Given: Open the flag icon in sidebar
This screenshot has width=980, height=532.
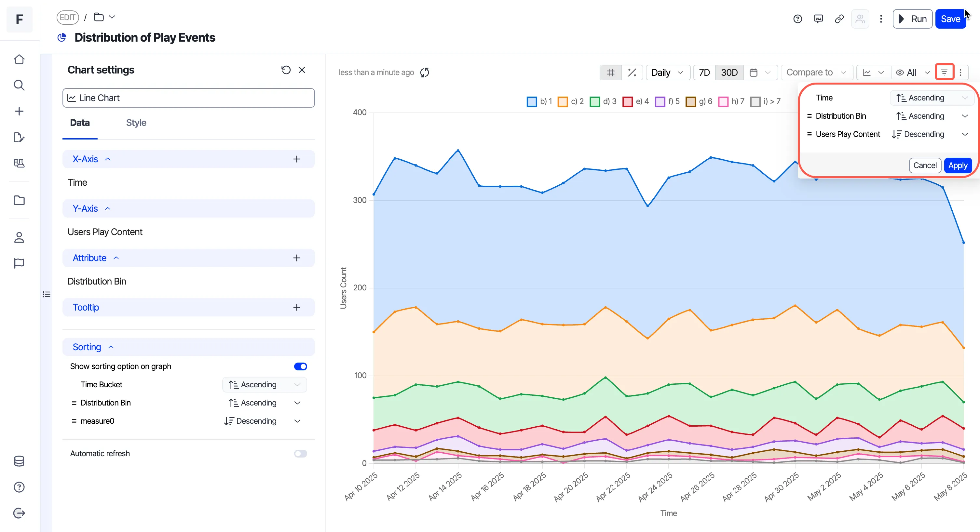Looking at the screenshot, I should (19, 263).
